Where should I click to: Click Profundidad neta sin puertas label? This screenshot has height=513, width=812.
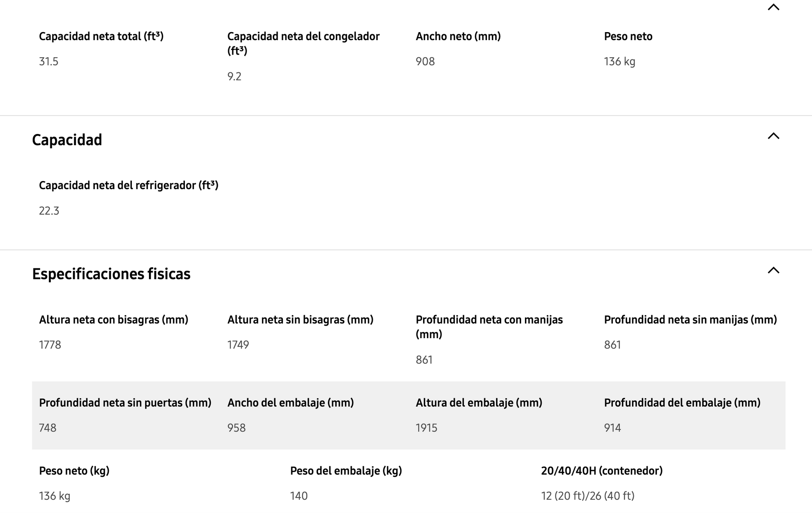(125, 403)
